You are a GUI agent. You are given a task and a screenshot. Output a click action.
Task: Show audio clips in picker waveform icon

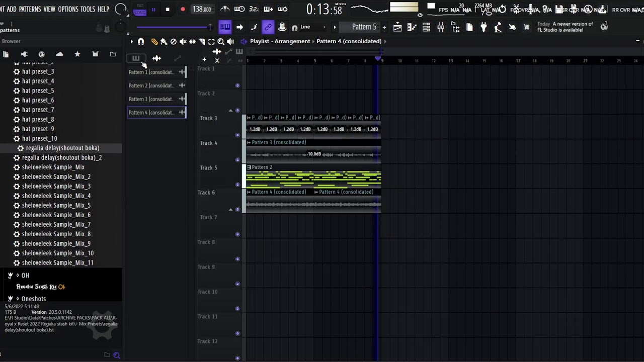156,58
